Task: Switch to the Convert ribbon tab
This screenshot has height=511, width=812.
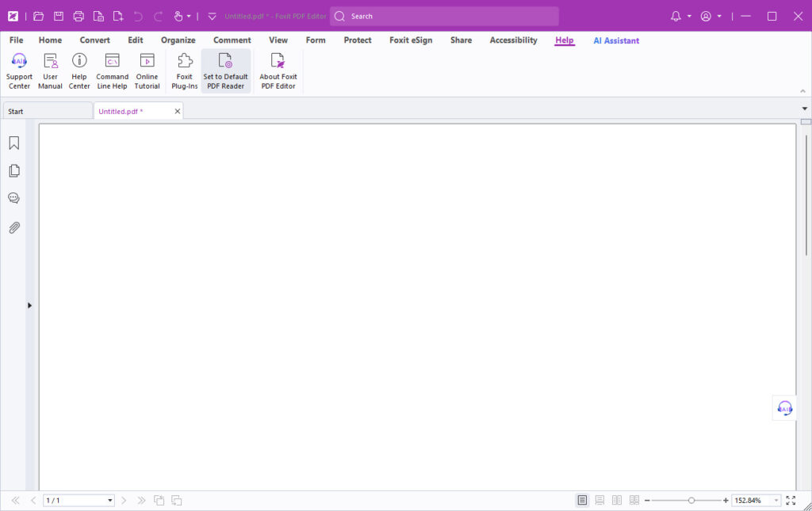Action: click(95, 40)
